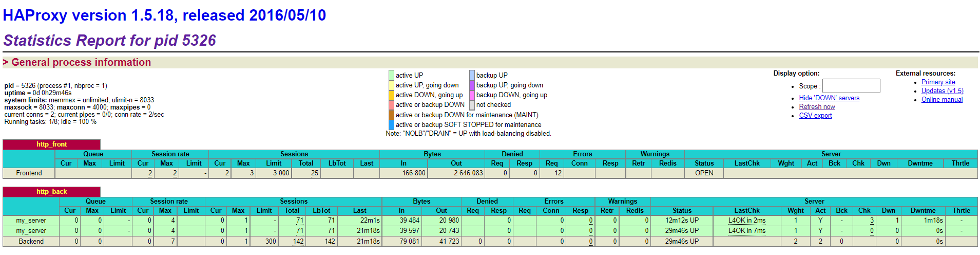The width and height of the screenshot is (980, 255).
Task: Click the Dwntme header in http_back table
Action: 923,211
